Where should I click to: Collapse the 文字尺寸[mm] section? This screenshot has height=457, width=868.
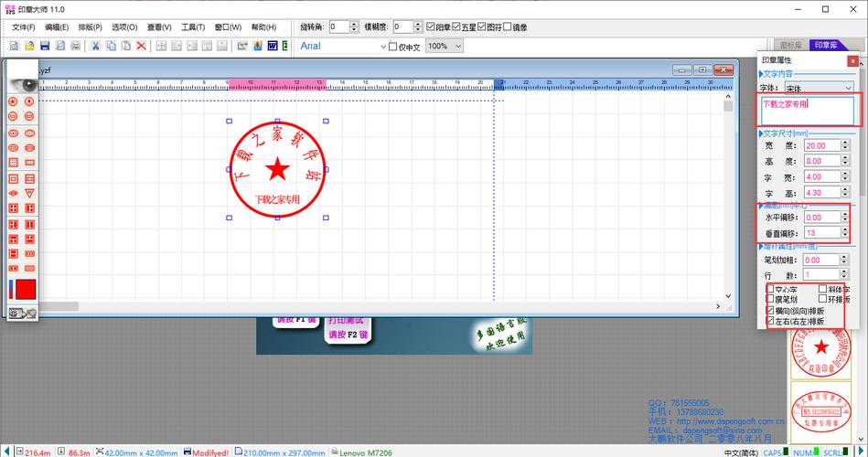pos(761,133)
